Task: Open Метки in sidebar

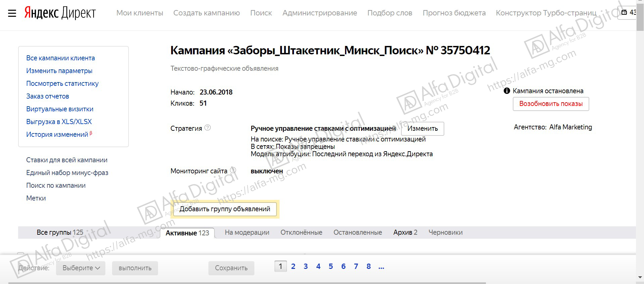Action: tap(36, 198)
